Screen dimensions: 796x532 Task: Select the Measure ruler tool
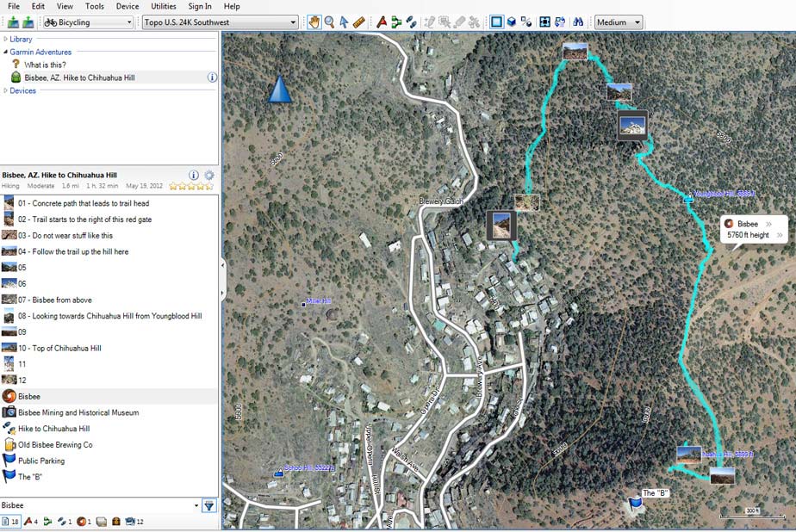click(x=358, y=22)
